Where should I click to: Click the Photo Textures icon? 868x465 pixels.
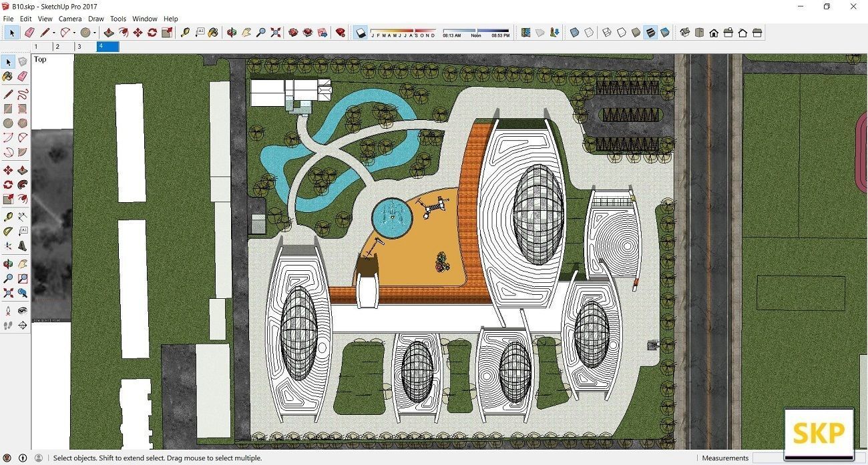coord(555,32)
